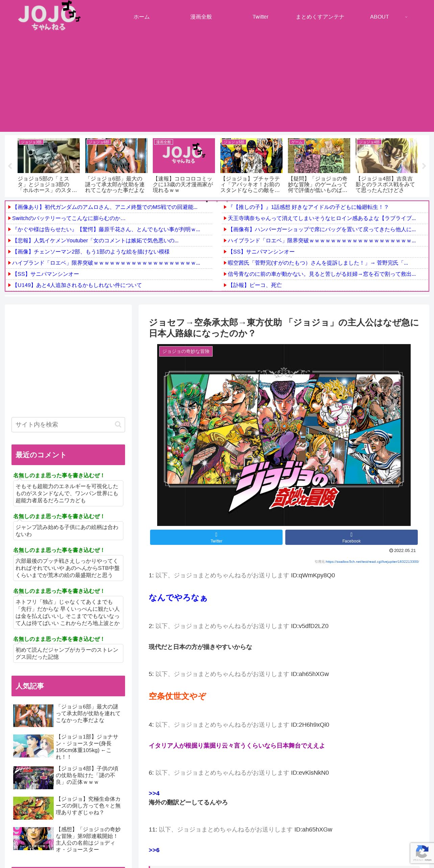Click the article title ジョセフ→空条承太郎→東方仗助
The image size is (434, 868).
coord(284,328)
